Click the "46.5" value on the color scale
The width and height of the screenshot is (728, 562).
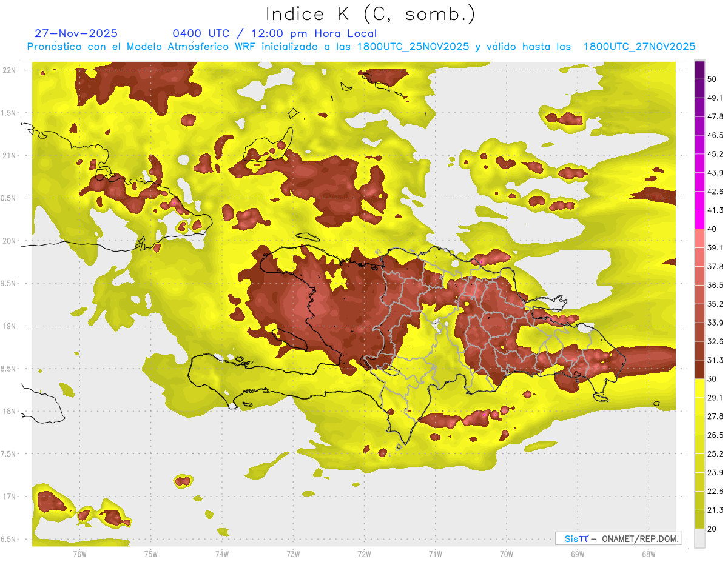(716, 135)
